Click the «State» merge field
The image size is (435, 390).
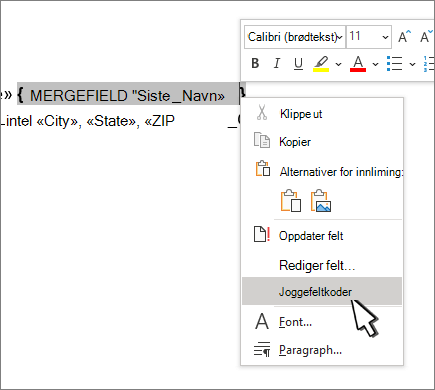tap(111, 121)
